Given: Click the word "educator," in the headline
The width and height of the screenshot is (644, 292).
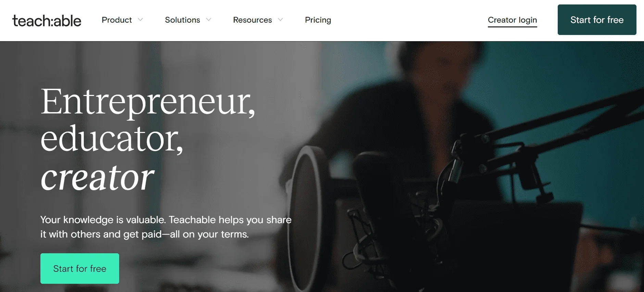Looking at the screenshot, I should point(112,139).
